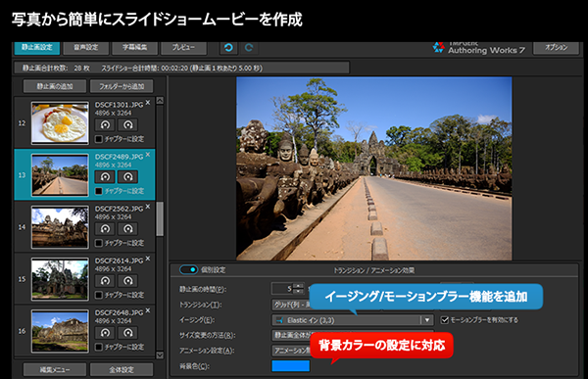Screen dimensions: 588x379
Task: Click the フォルダーから追加 button
Action: (x=122, y=86)
